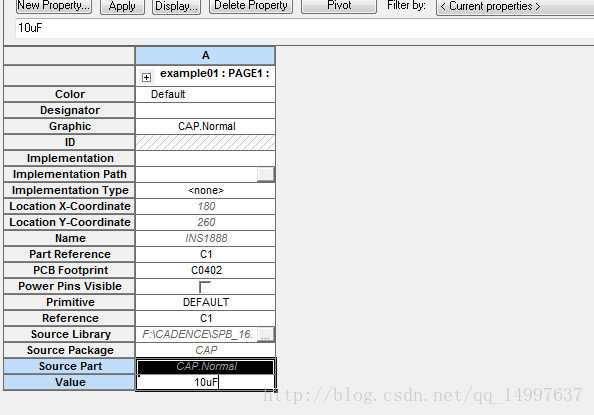This screenshot has width=594, height=415.
Task: Click the Location X-Coordinate value 180
Action: (x=205, y=206)
